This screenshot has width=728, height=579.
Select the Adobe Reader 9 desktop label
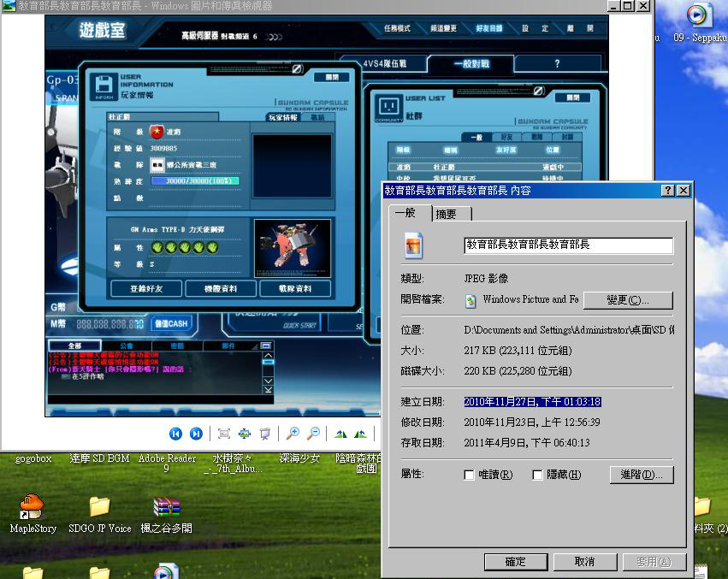click(x=167, y=464)
